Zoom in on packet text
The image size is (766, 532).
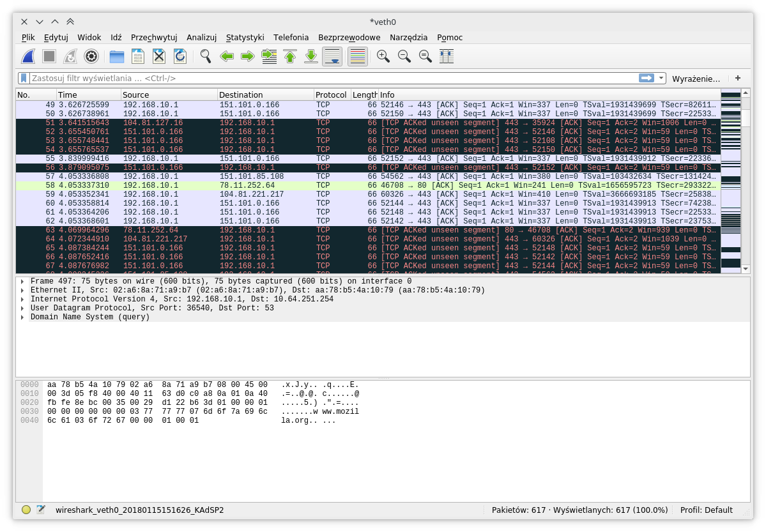tap(383, 57)
